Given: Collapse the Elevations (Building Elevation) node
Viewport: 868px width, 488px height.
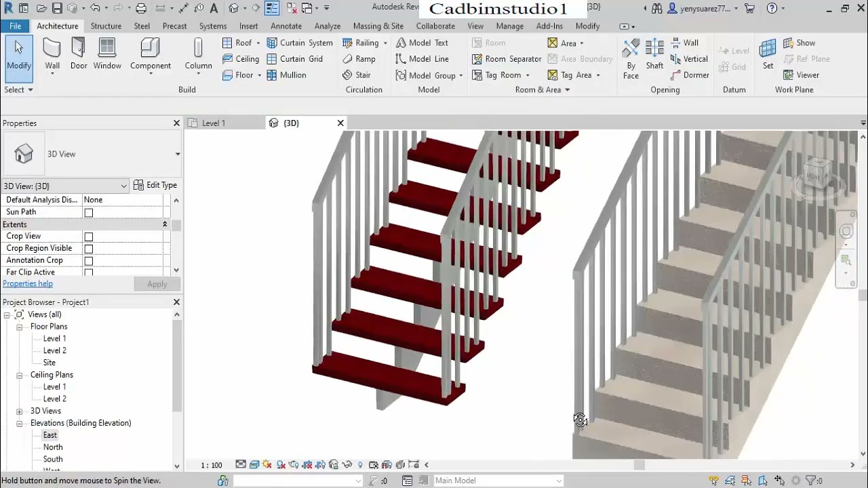Looking at the screenshot, I should click(x=20, y=424).
